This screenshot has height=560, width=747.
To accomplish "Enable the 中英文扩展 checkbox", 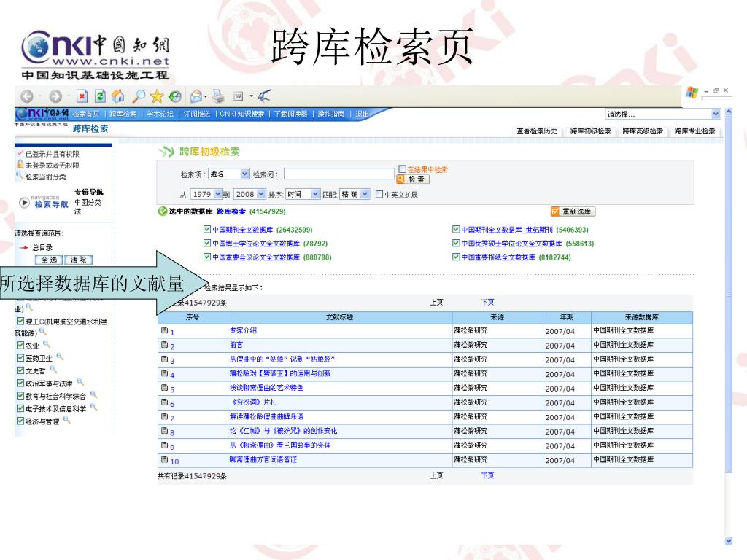I will pos(379,194).
